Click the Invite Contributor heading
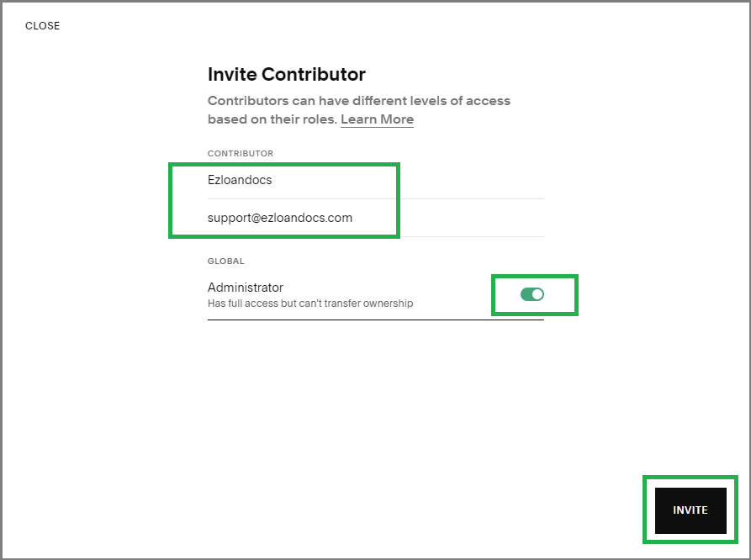The width and height of the screenshot is (751, 560). (x=286, y=74)
